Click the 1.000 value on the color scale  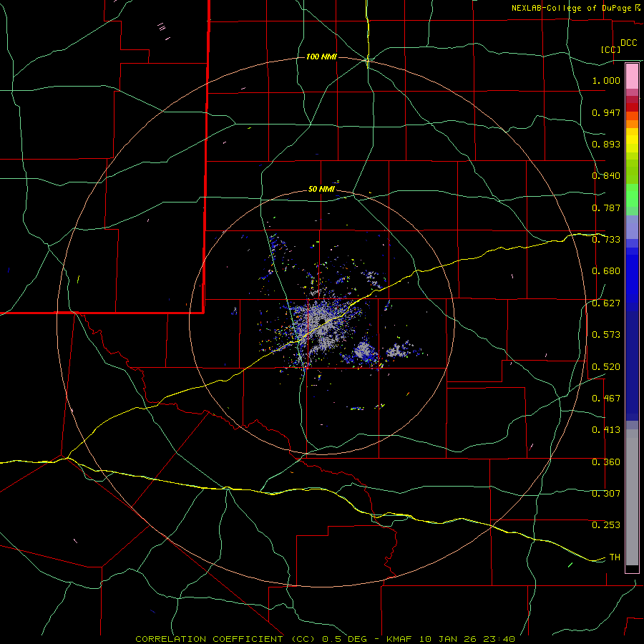(x=606, y=80)
